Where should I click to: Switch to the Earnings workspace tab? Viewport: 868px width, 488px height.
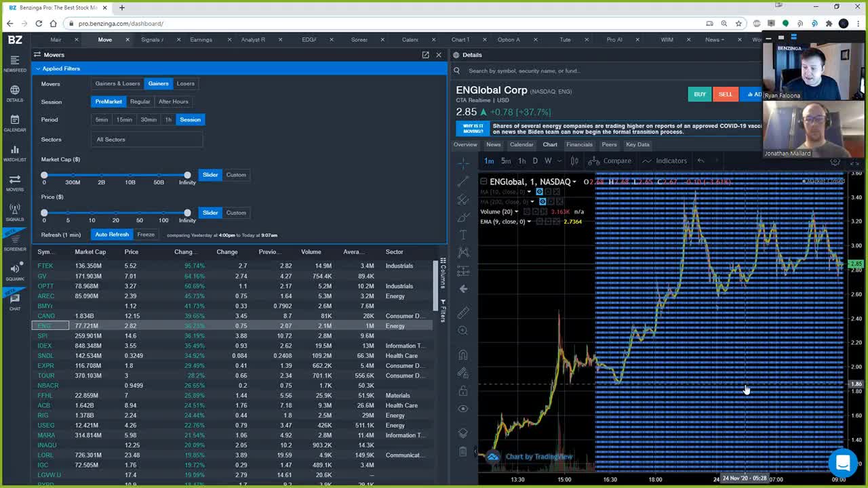[201, 40]
